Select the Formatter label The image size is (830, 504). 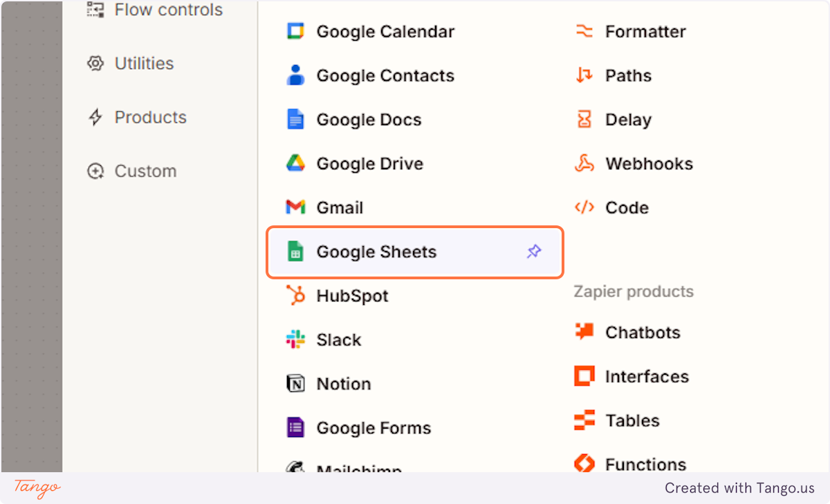(x=645, y=32)
